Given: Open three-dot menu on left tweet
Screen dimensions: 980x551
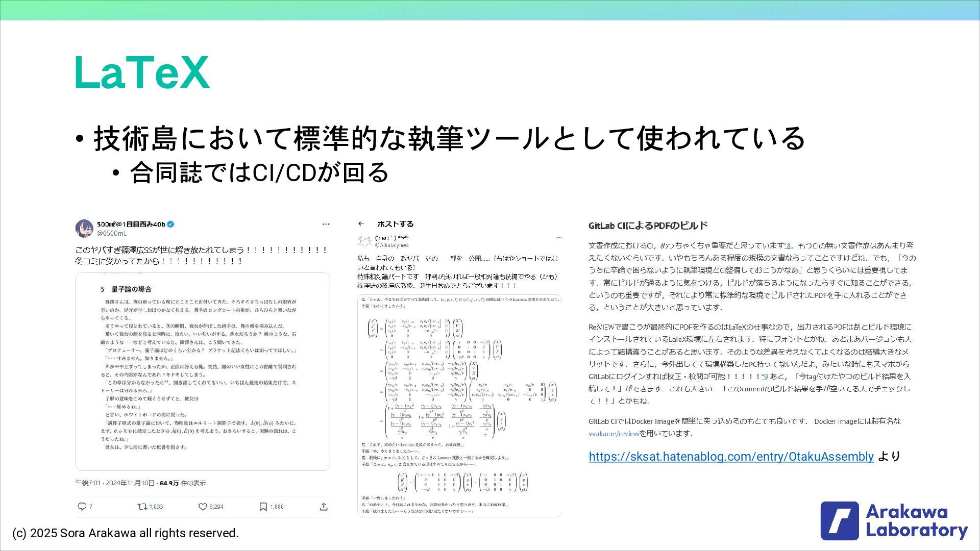Looking at the screenshot, I should pyautogui.click(x=326, y=224).
